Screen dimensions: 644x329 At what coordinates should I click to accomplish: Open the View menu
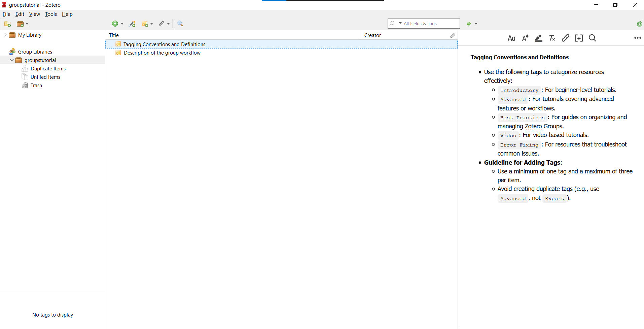pyautogui.click(x=34, y=14)
